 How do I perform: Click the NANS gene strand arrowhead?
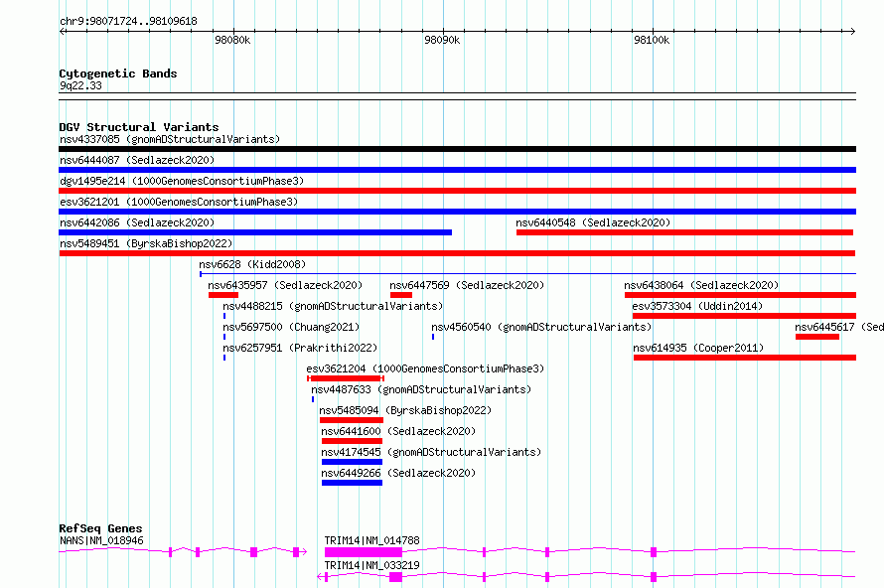pos(304,552)
